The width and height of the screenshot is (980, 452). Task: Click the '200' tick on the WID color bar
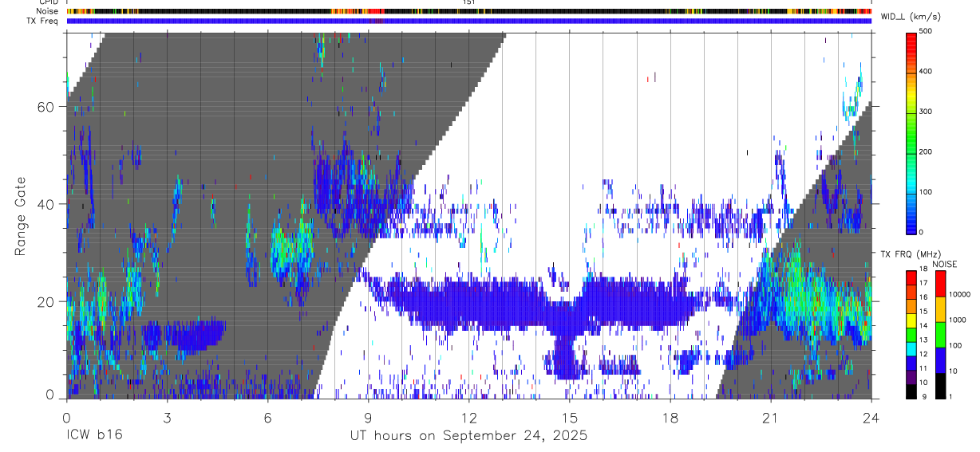(926, 151)
